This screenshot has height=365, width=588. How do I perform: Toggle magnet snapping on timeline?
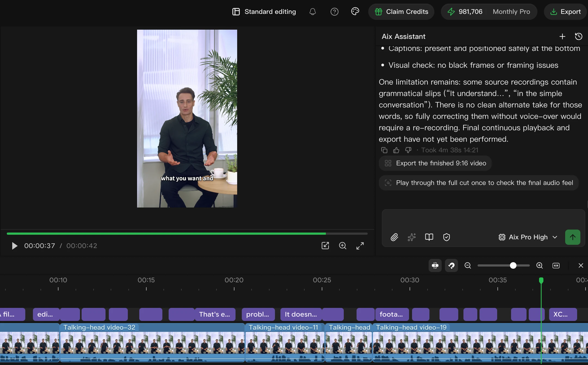coord(451,265)
